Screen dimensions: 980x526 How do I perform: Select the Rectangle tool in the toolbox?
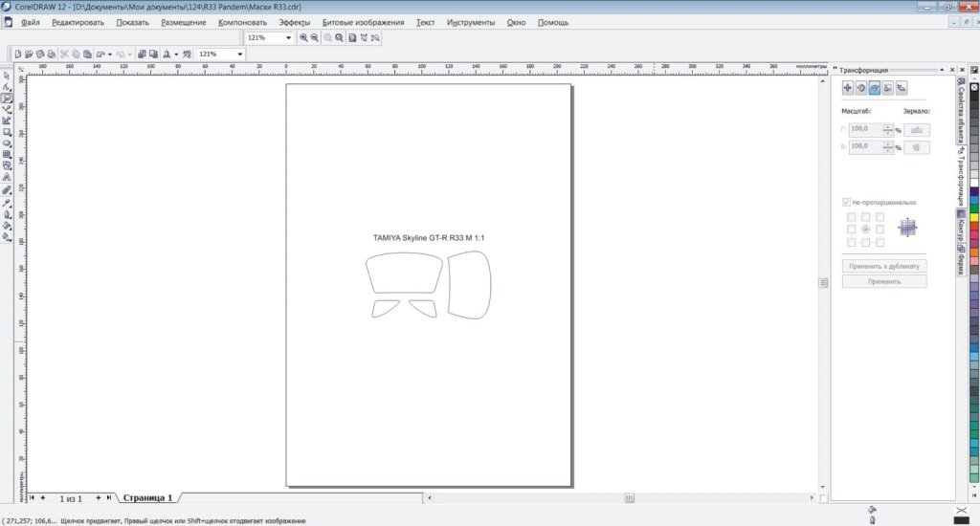tap(7, 132)
